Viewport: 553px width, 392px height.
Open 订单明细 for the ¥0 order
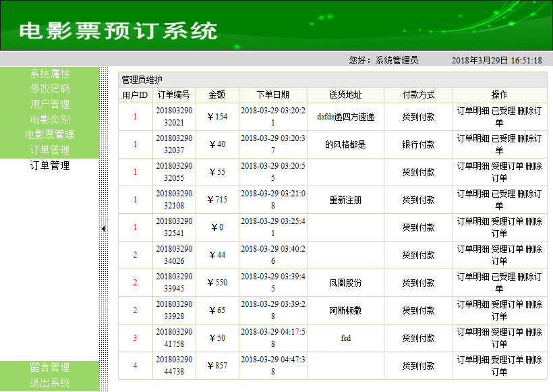473,221
